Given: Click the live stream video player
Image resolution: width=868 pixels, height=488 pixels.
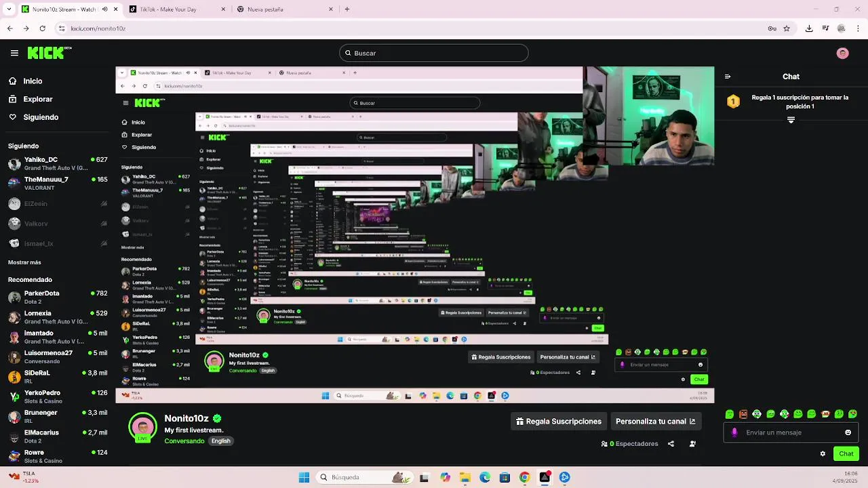Looking at the screenshot, I should click(415, 235).
